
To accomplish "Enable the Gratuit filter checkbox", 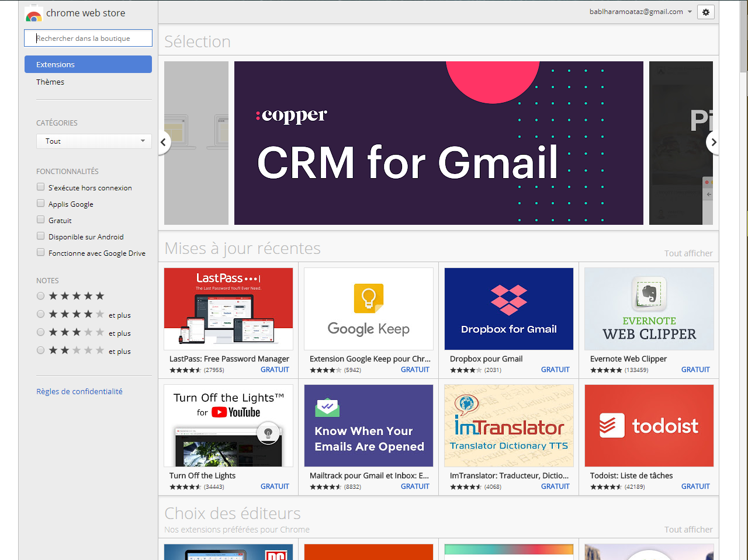I will click(40, 220).
